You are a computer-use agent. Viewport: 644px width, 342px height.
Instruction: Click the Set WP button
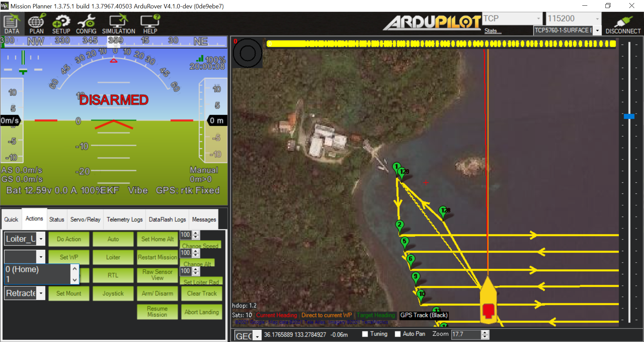coord(69,257)
